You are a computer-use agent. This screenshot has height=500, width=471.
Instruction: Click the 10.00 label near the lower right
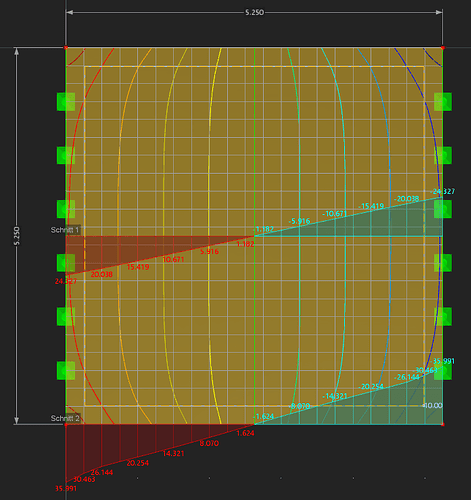[x=432, y=405]
